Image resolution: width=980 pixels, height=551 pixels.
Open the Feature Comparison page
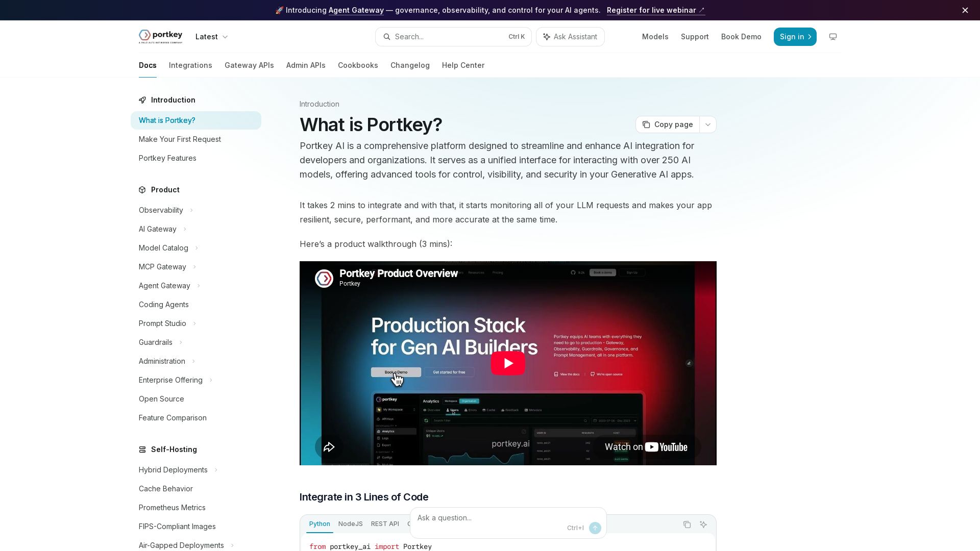195,418
